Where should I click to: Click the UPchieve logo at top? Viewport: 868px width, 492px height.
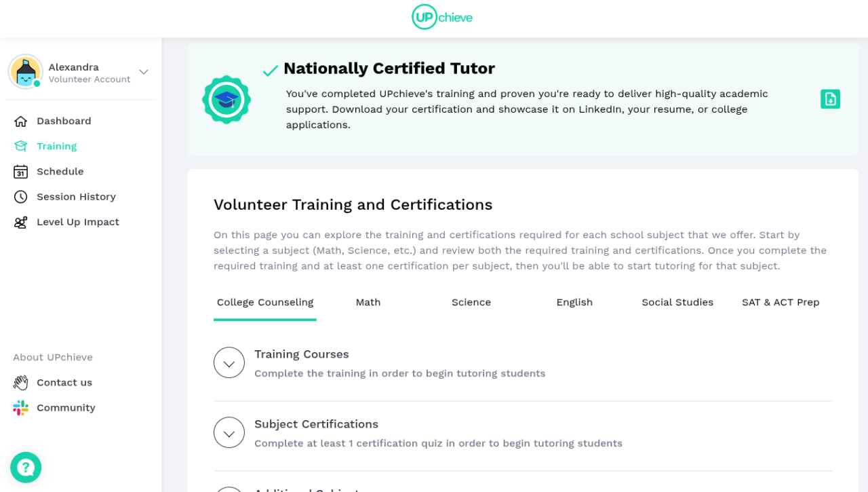pos(441,18)
